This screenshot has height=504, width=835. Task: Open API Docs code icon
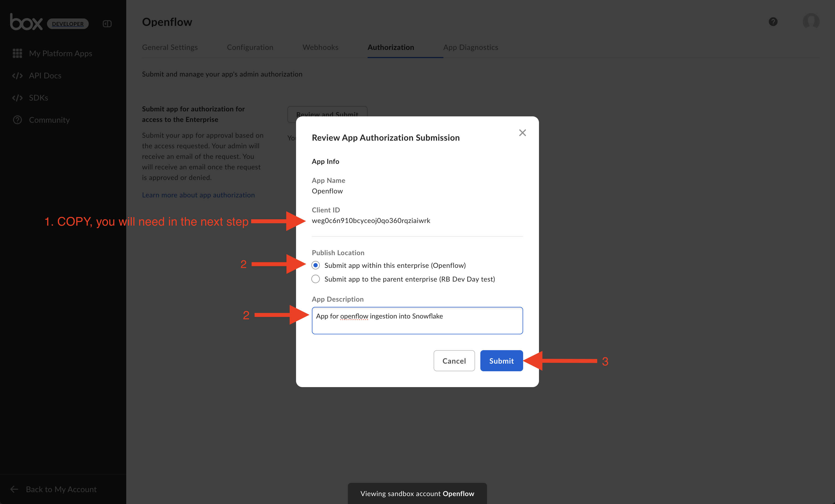[17, 75]
